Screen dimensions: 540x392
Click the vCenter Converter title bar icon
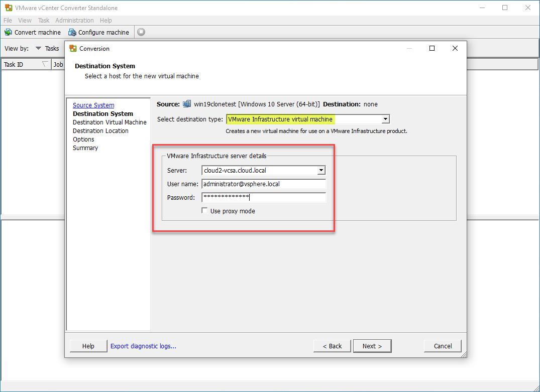[9, 8]
